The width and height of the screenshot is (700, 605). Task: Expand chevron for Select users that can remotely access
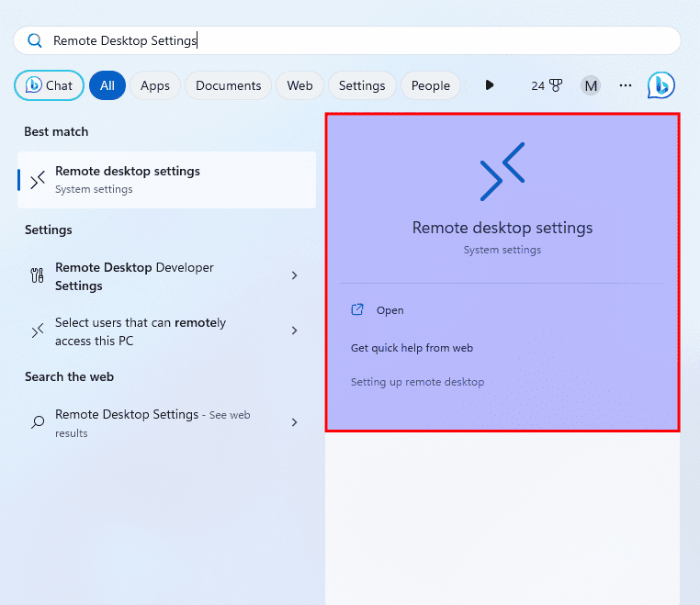(294, 331)
